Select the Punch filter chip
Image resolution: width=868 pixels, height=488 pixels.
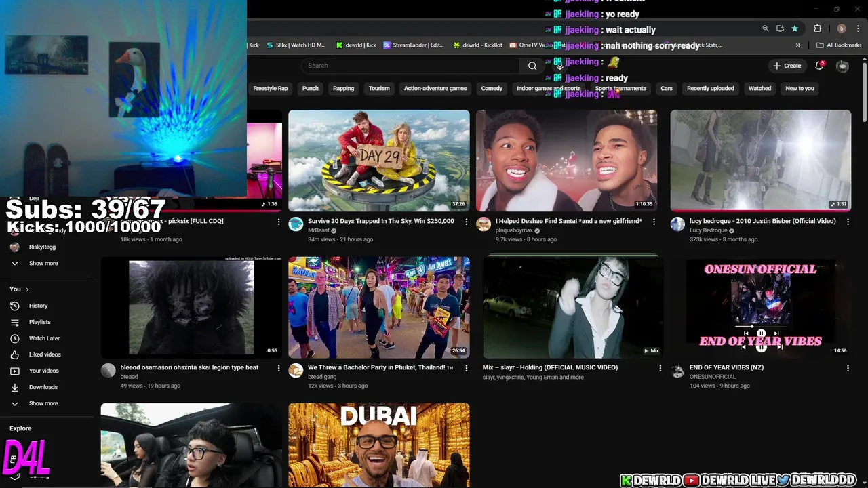point(310,88)
